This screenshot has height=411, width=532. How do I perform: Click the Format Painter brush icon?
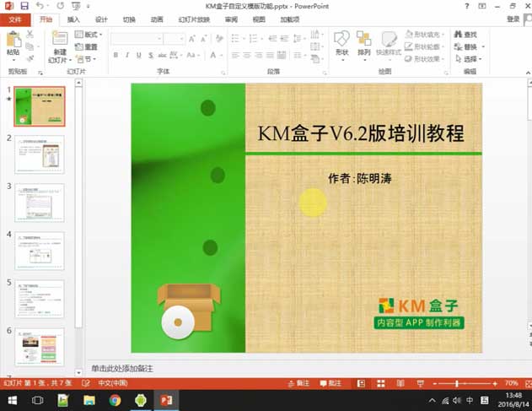tap(30, 59)
